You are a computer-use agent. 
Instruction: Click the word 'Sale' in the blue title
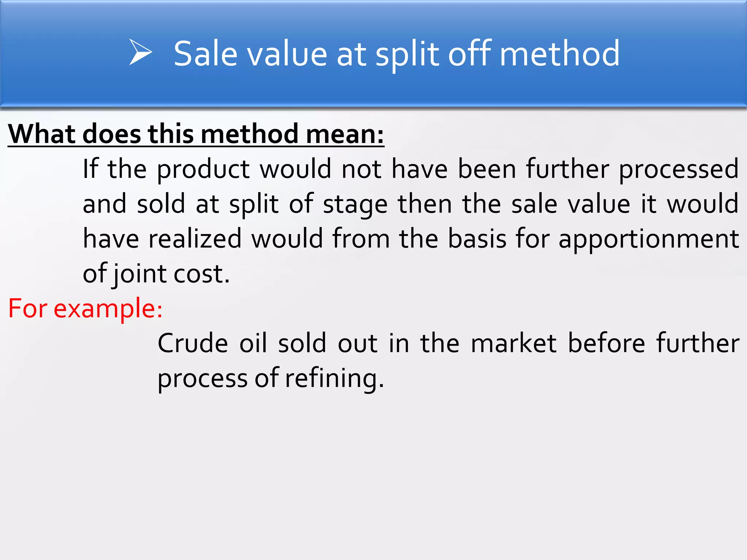(x=206, y=54)
